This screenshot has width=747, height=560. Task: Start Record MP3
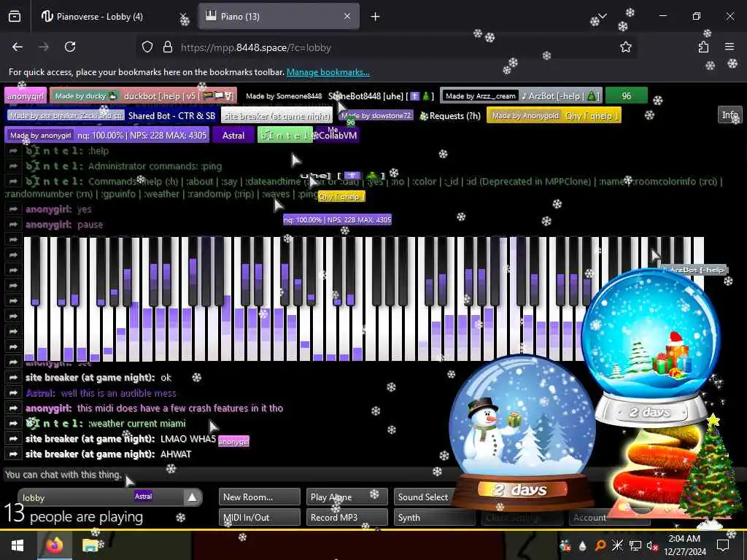pos(347,517)
